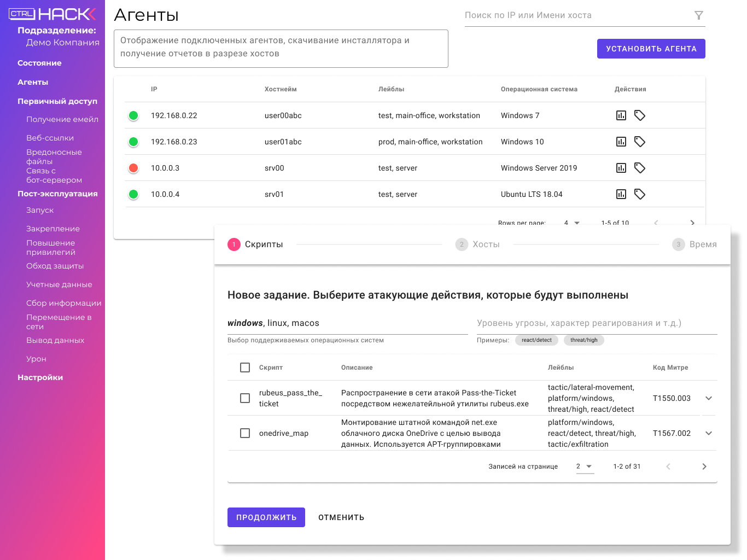Select Сбор информации in sidebar
This screenshot has height=560, width=747.
(64, 303)
